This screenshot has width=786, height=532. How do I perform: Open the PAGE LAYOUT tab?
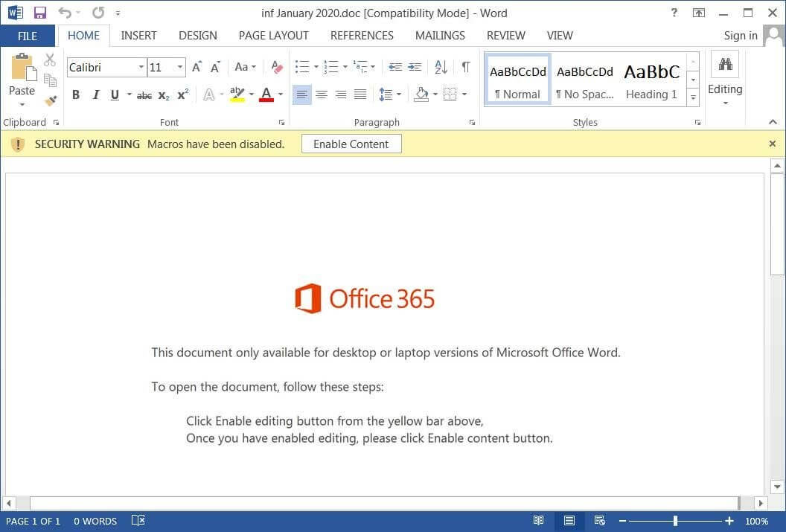click(273, 35)
